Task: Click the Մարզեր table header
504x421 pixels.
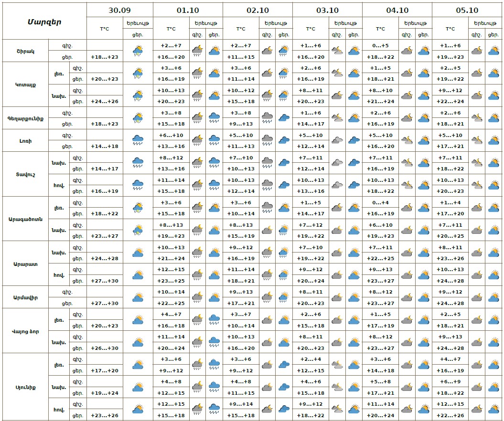Action: coord(44,21)
